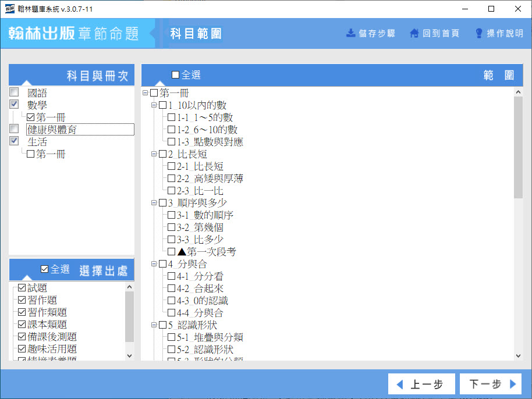Collapse the 4 分與合 chapter node
The width and height of the screenshot is (532, 399).
[x=154, y=264]
